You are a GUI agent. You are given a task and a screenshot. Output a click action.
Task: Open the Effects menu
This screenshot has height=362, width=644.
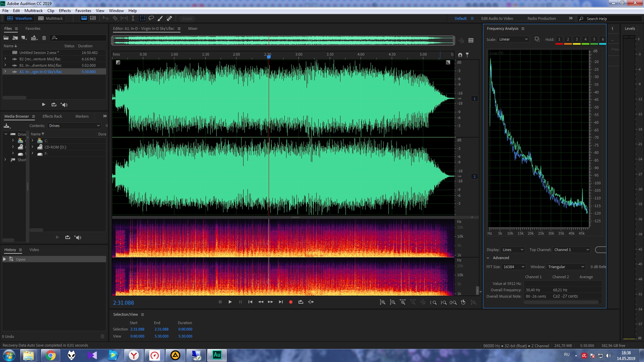(x=65, y=11)
